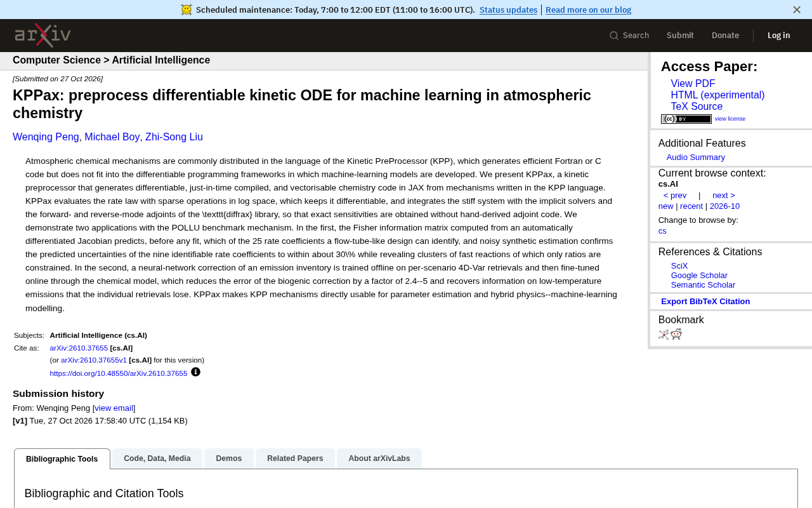Open author Zhi-Song Liu's page
812x508 pixels.
[174, 137]
